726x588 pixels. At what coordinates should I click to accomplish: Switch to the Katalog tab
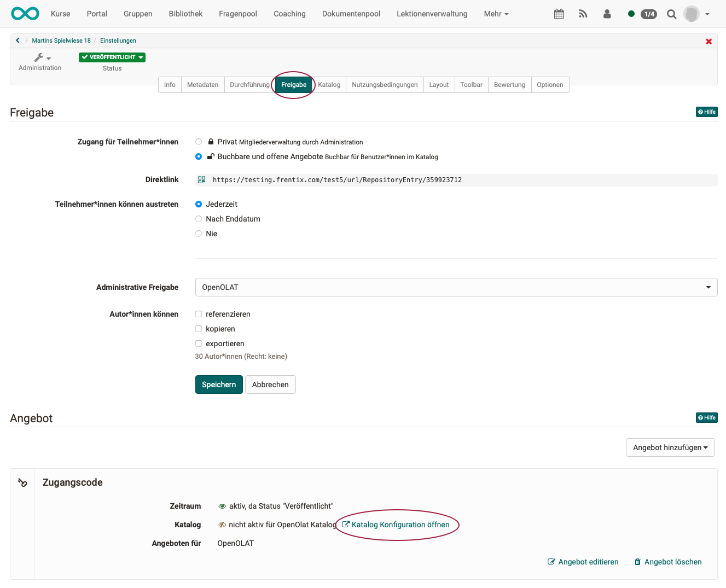pyautogui.click(x=329, y=85)
